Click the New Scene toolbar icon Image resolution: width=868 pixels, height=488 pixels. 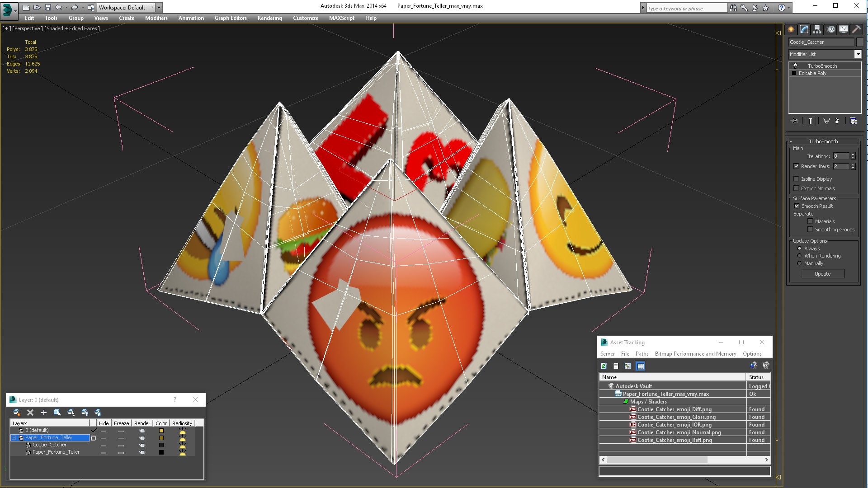click(26, 7)
